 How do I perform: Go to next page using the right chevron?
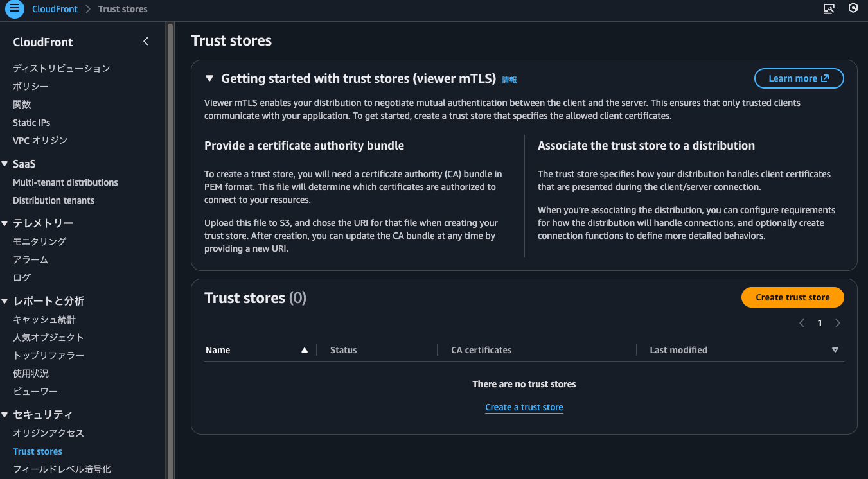837,323
